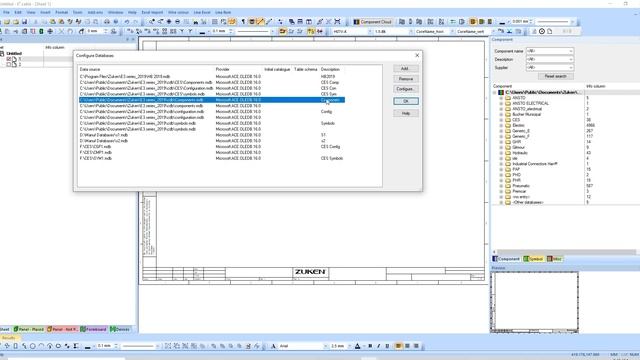Expand the Pneumatic component folder
Viewport: 640px width, 360px height.
pos(501,186)
